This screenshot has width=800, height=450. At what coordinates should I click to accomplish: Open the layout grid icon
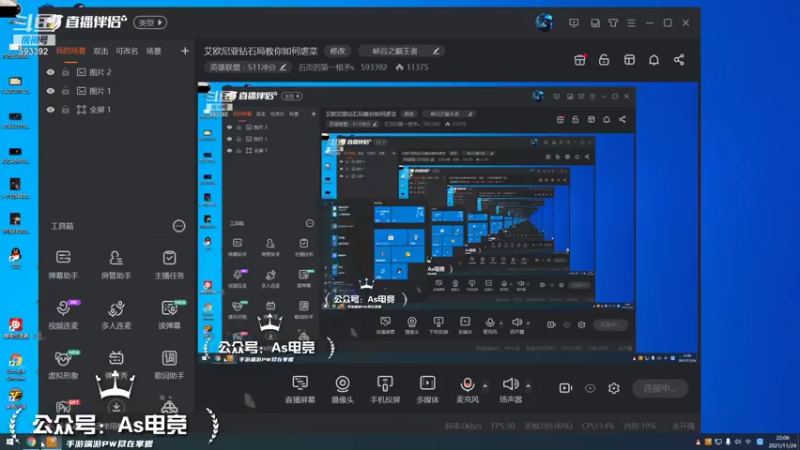(629, 60)
